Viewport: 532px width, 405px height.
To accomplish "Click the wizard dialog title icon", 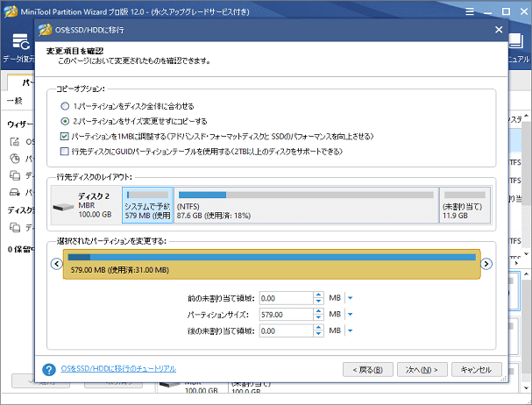I will (x=45, y=30).
